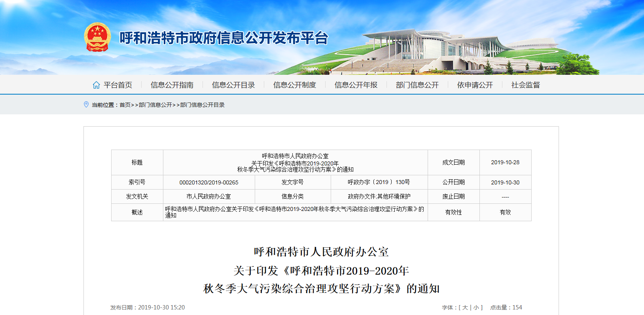
Task: Click the 信息分类 label cell
Action: [293, 197]
